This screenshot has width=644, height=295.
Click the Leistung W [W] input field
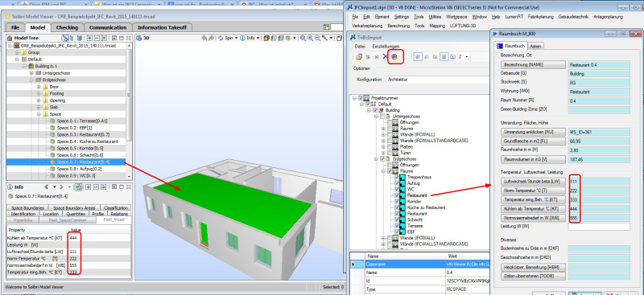[x=599, y=227]
